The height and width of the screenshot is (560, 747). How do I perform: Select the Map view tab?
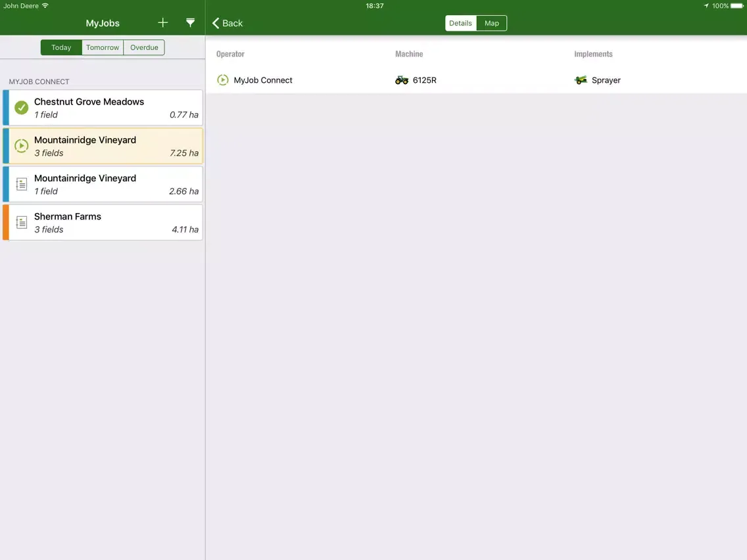pyautogui.click(x=492, y=23)
